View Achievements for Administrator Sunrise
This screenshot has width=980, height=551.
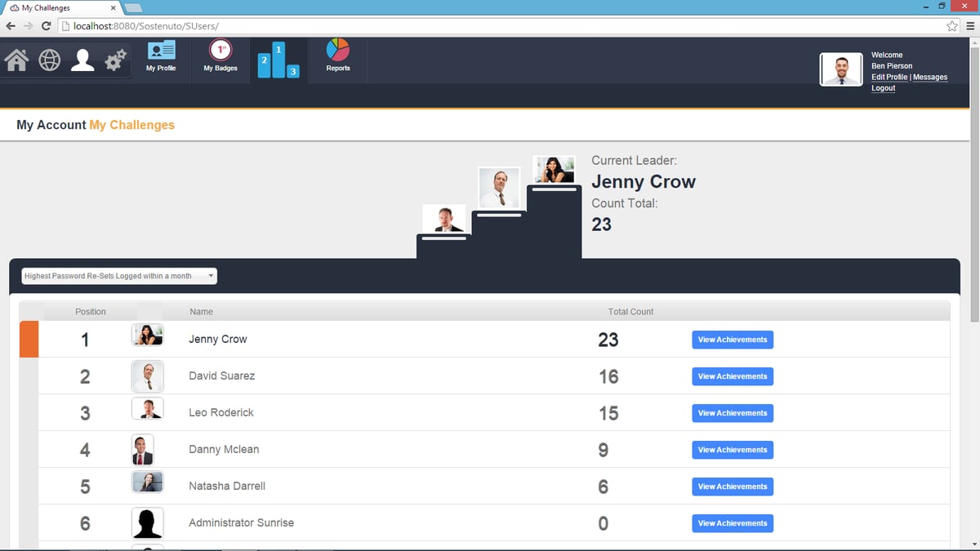pyautogui.click(x=733, y=523)
